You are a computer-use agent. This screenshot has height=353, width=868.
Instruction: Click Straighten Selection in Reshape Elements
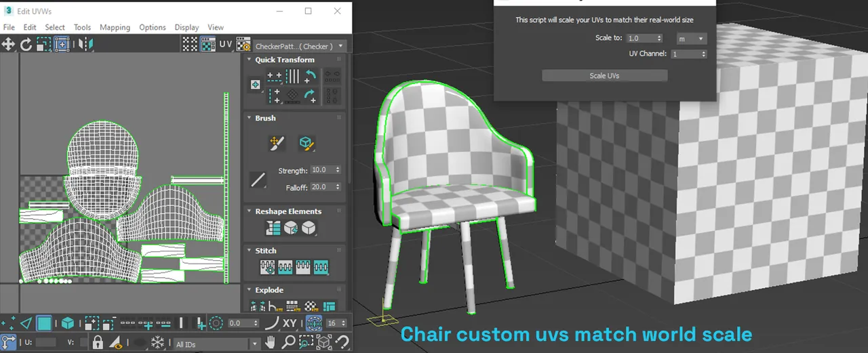273,228
